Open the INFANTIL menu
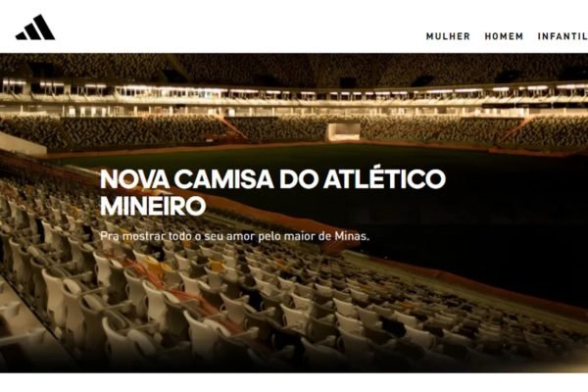 click(x=563, y=36)
